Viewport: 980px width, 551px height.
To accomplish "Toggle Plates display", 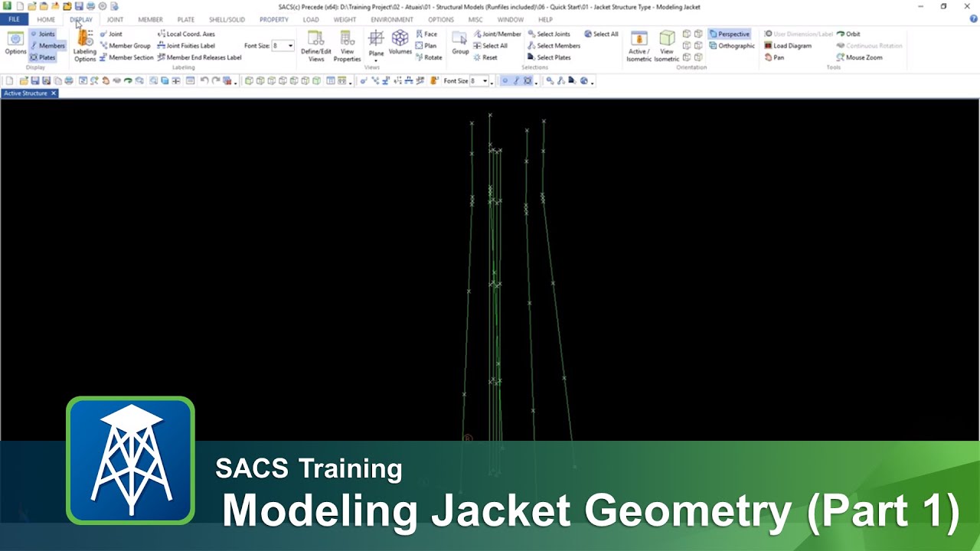I will [42, 57].
